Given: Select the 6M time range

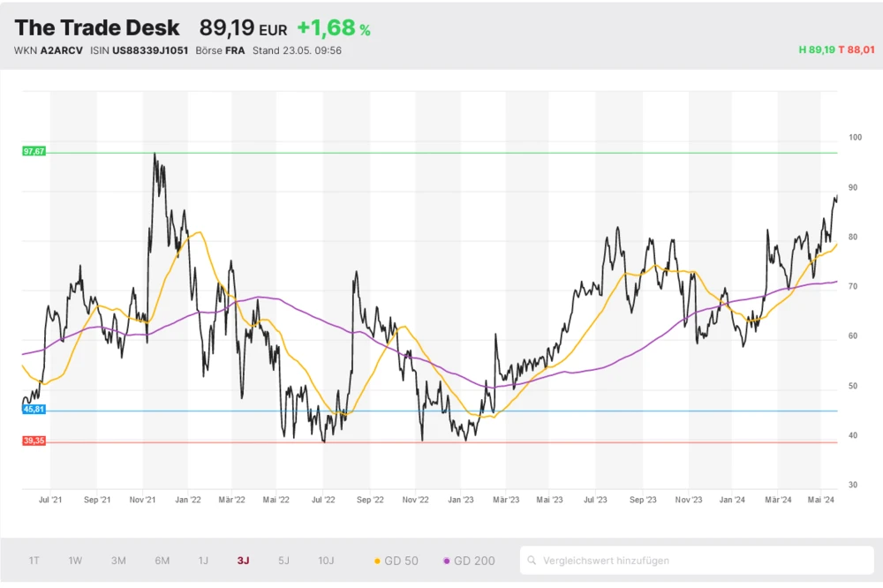Looking at the screenshot, I should (162, 561).
